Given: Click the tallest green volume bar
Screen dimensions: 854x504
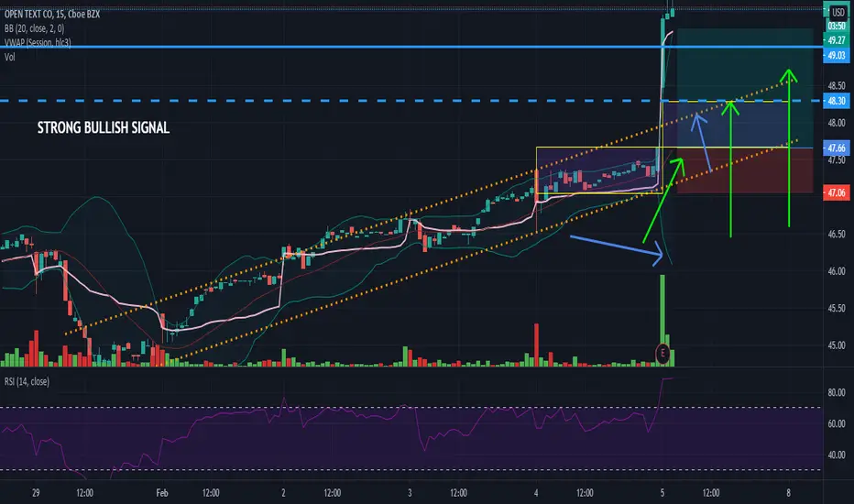Looking at the screenshot, I should coord(662,321).
